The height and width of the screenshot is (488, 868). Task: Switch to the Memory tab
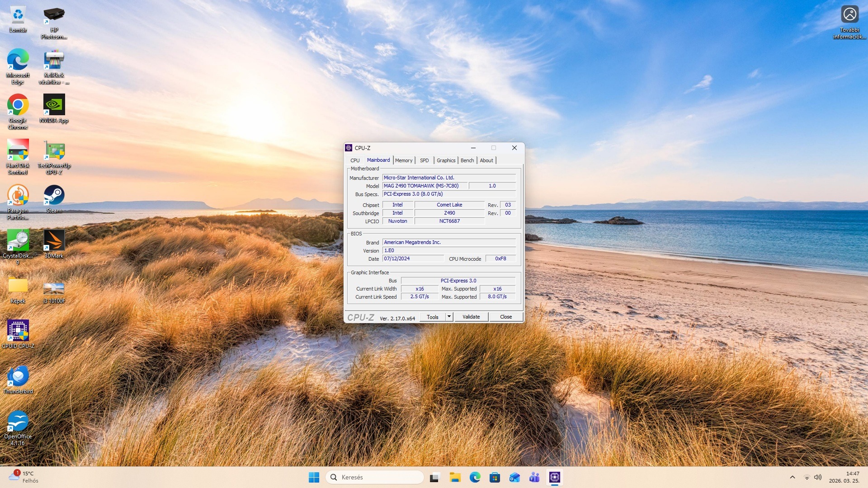(x=403, y=160)
